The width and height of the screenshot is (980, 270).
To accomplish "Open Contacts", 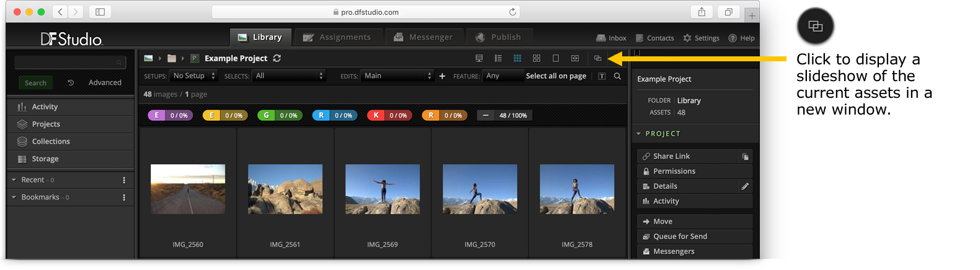I will (x=654, y=38).
